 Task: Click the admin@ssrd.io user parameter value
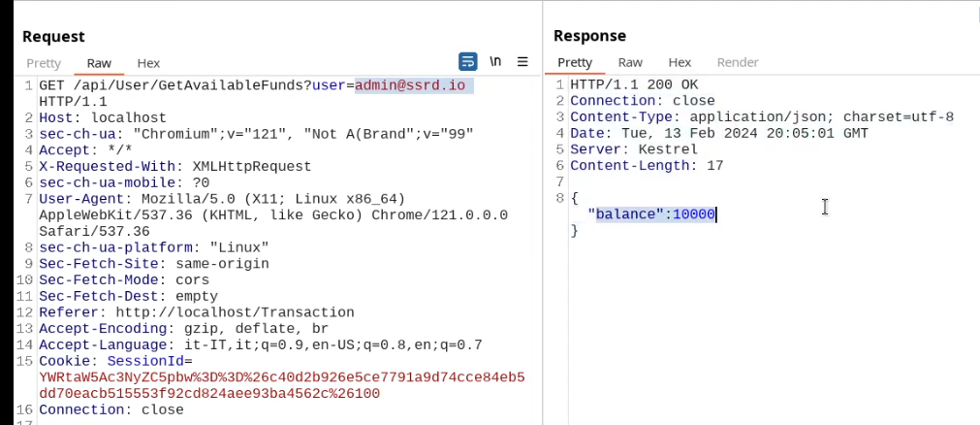(x=409, y=85)
